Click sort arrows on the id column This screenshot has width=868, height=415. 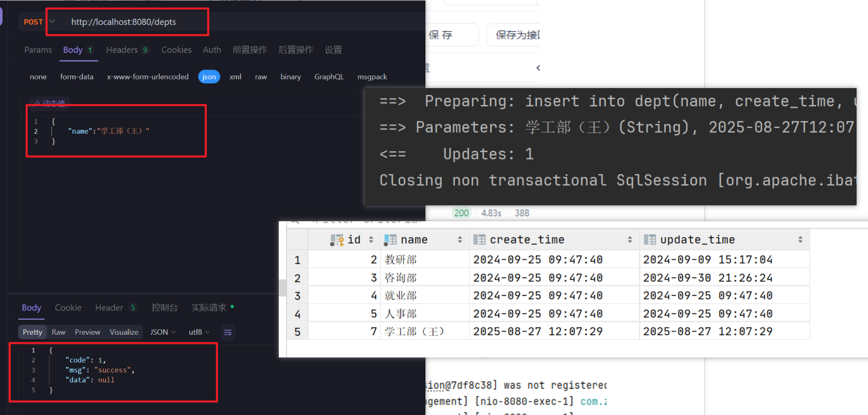[x=371, y=240]
